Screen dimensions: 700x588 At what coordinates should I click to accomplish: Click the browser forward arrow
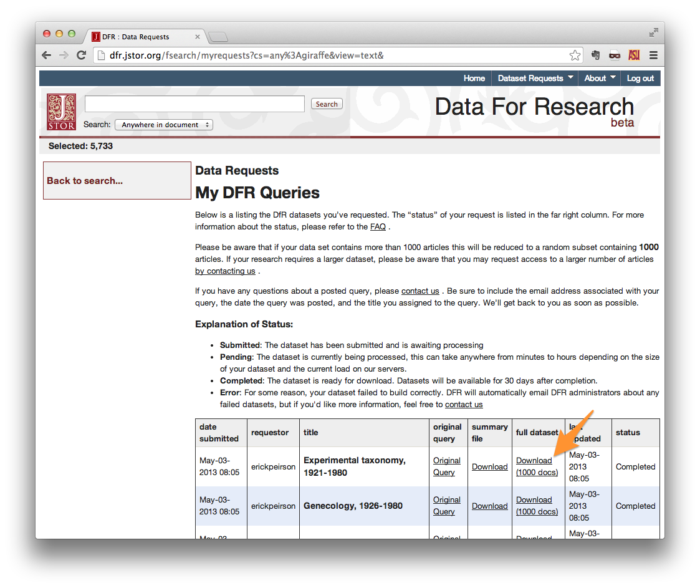coord(64,55)
